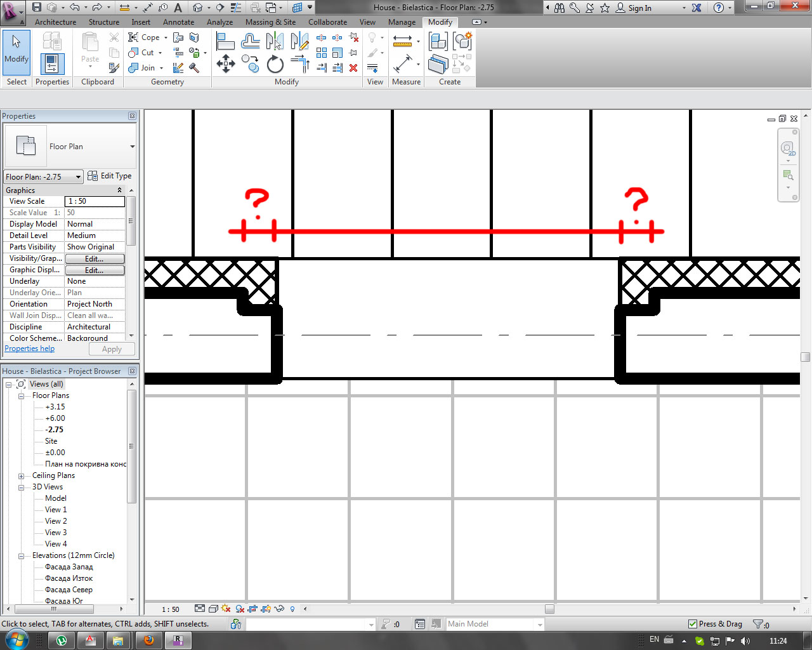Click the red Delete icon in ribbon
812x650 pixels.
353,68
